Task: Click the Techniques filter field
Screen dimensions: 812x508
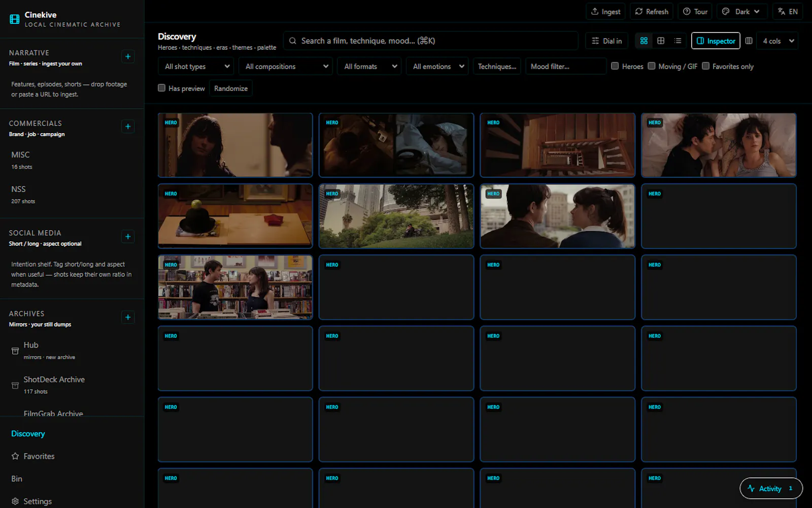Action: 497,67
